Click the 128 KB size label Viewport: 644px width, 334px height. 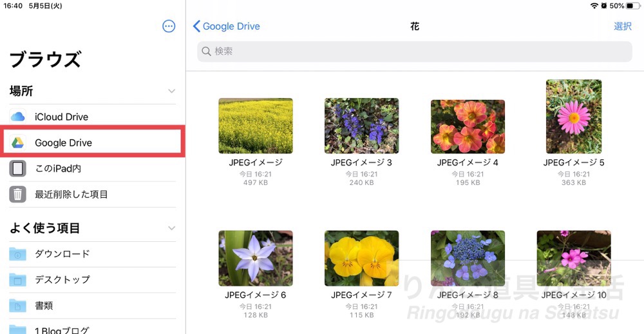[256, 315]
